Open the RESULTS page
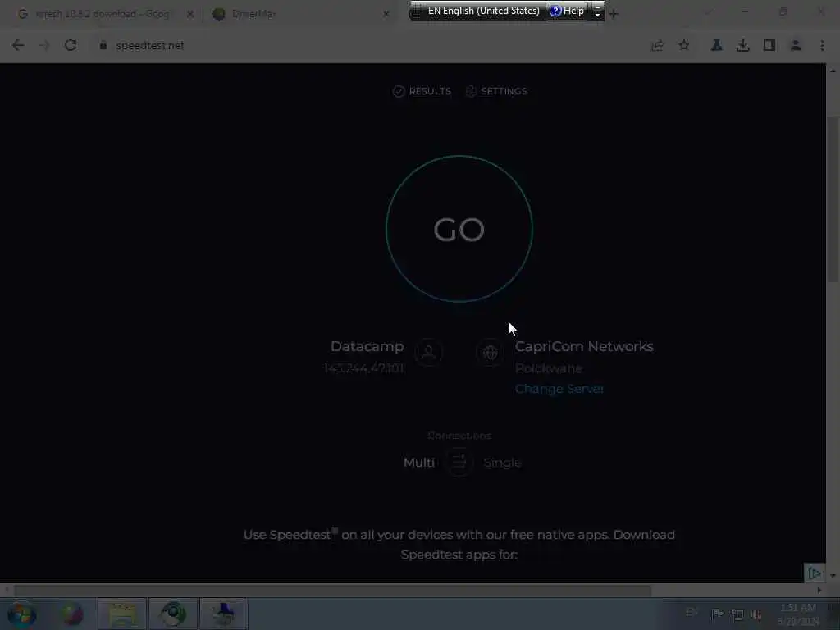 [422, 91]
